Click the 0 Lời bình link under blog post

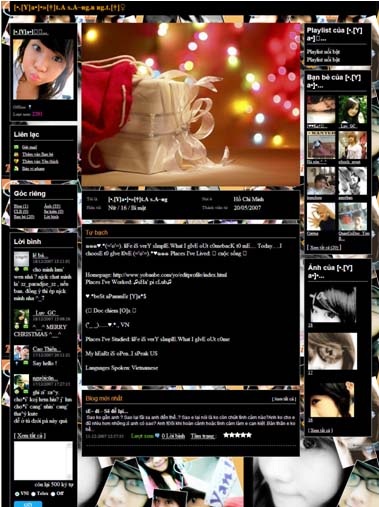point(173,436)
